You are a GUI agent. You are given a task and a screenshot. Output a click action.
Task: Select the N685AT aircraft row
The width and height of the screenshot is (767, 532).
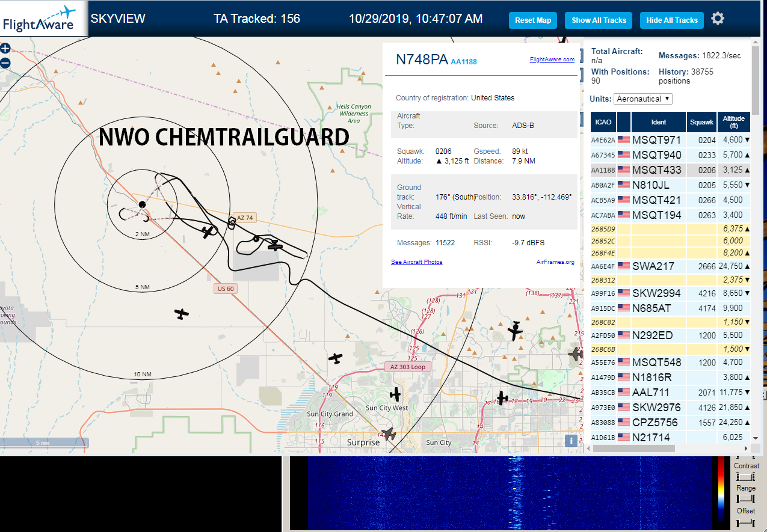click(671, 308)
